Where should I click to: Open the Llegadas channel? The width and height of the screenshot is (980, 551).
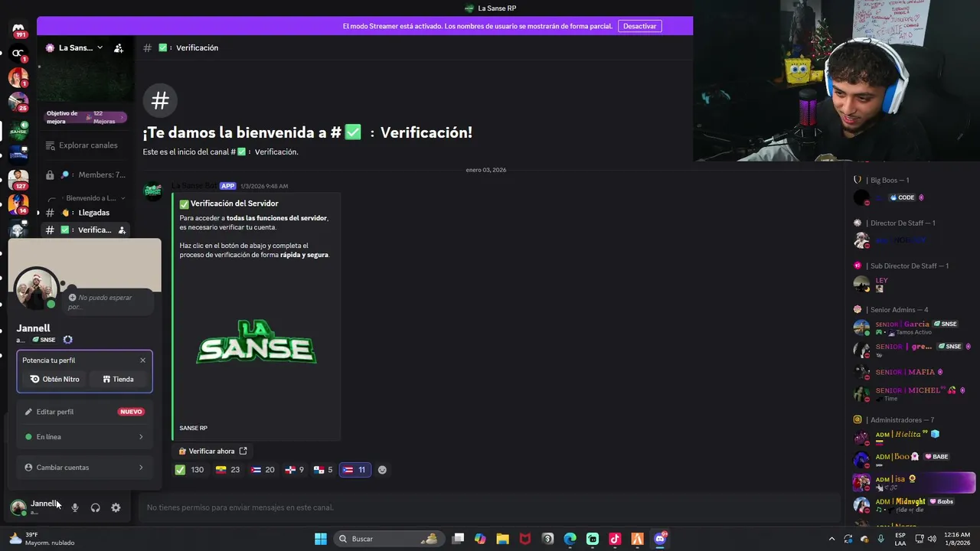coord(84,213)
